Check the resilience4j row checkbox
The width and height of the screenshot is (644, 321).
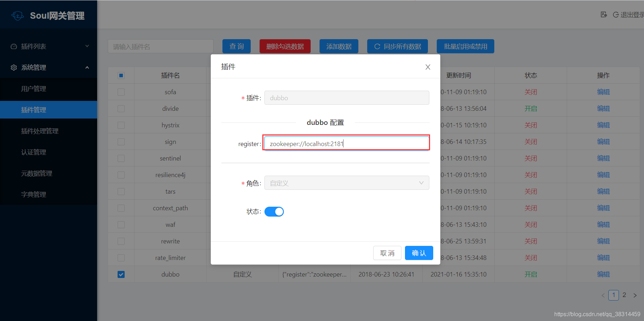coord(121,175)
